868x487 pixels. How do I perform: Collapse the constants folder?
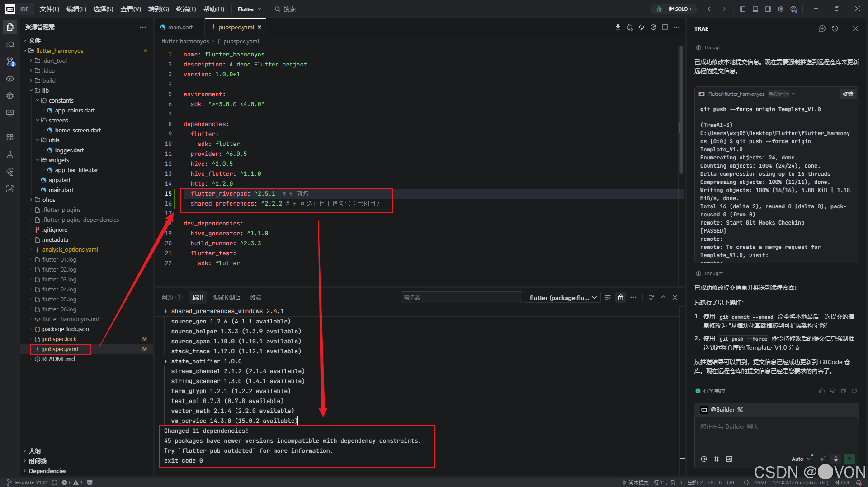click(61, 100)
